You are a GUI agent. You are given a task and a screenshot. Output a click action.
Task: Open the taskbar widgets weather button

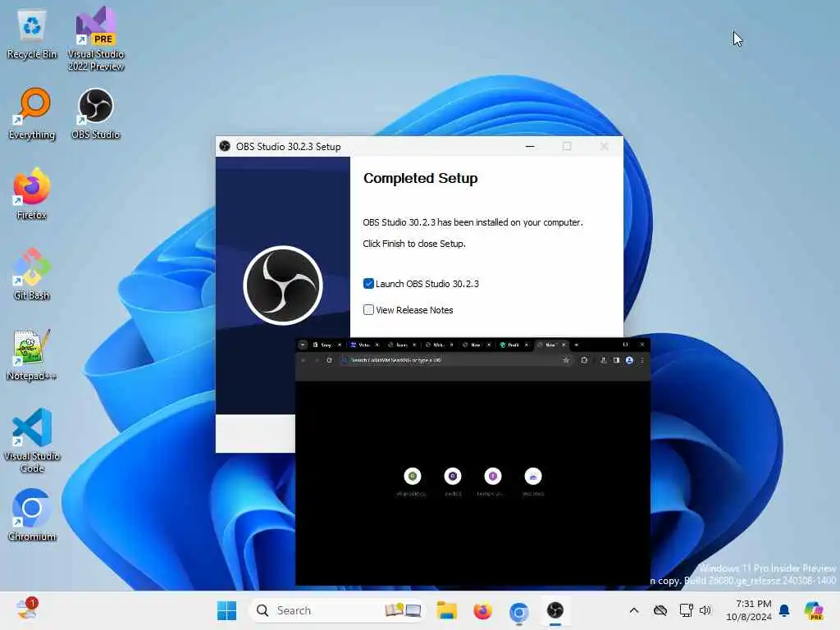[25, 609]
